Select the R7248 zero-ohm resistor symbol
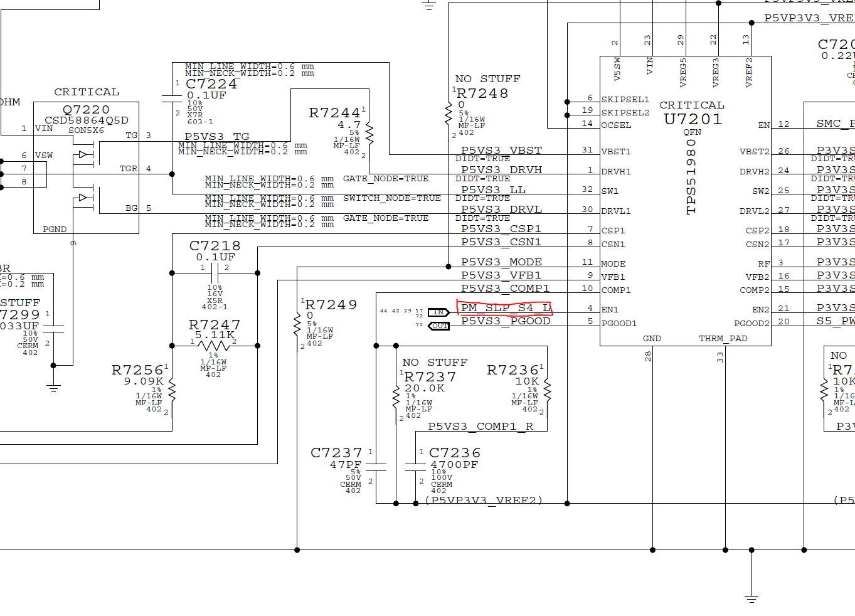Image resolution: width=855 pixels, height=616 pixels. [449, 114]
